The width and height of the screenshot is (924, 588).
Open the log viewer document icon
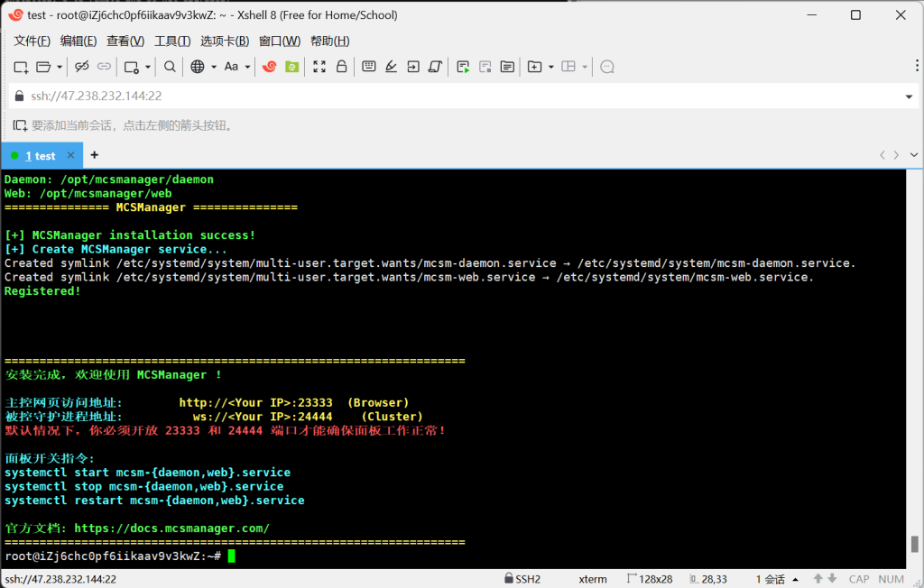(x=507, y=67)
